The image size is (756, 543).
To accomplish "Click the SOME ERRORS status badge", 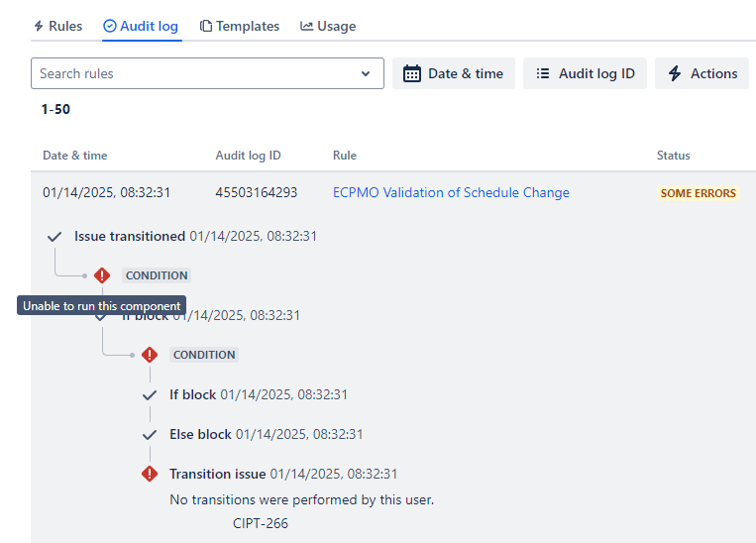I will pyautogui.click(x=698, y=193).
